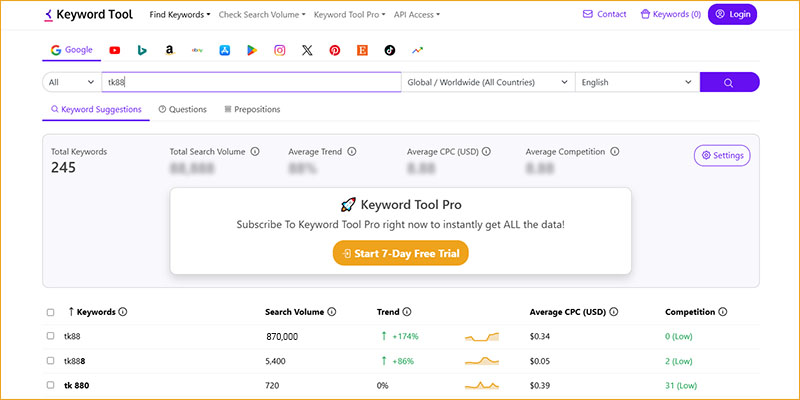The height and width of the screenshot is (400, 800).
Task: Open the All search type dropdown
Action: (72, 82)
